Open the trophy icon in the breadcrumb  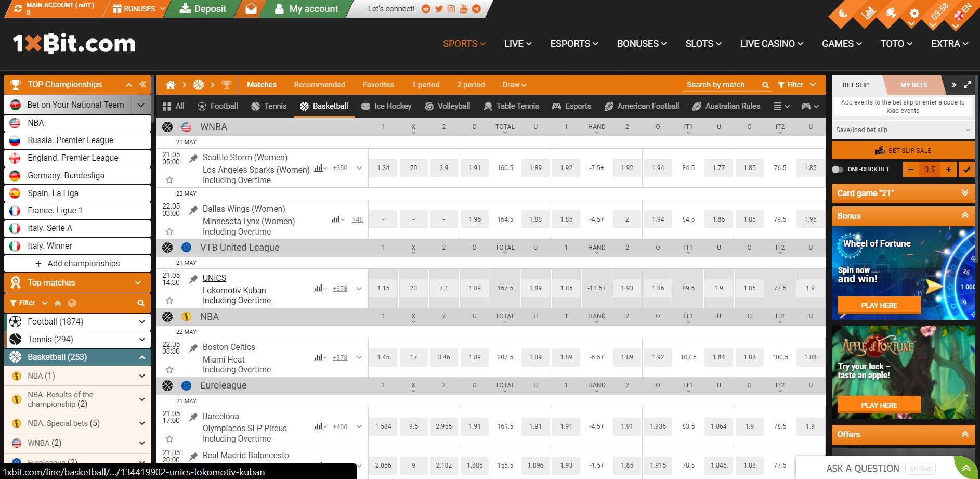point(227,84)
